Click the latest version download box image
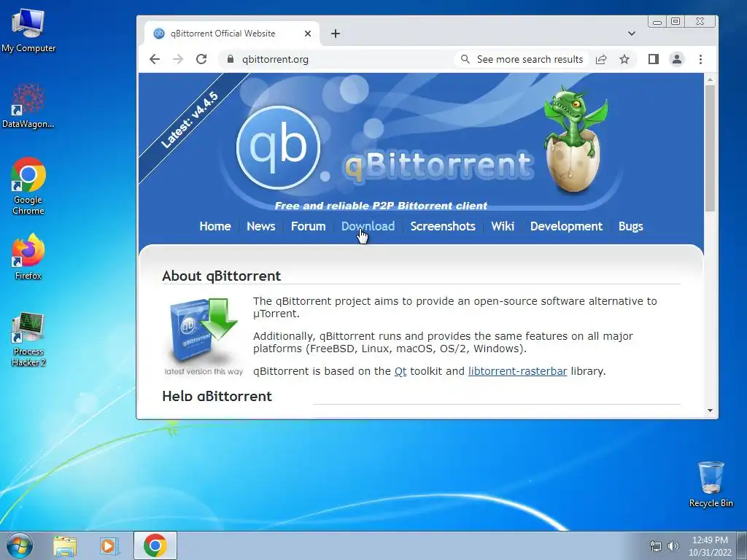Screen dimensions: 747x560 204,335
